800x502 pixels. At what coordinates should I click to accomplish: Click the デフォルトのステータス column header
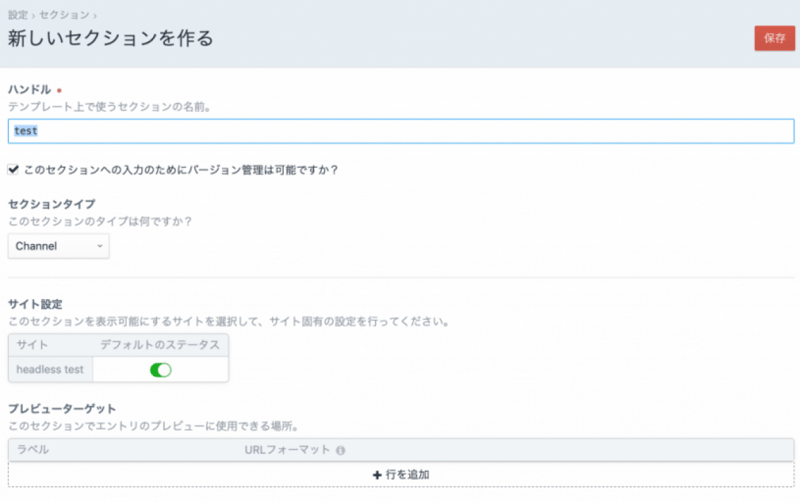point(160,345)
